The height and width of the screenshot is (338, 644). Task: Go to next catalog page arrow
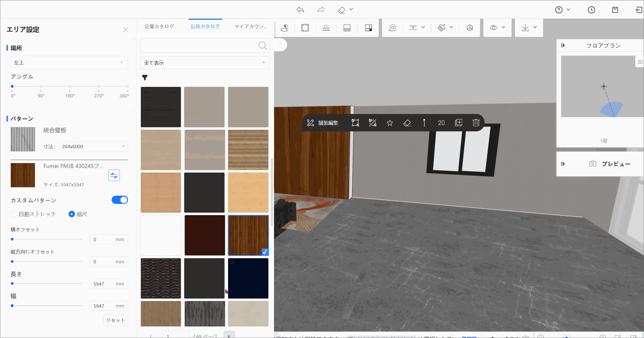tap(229, 335)
